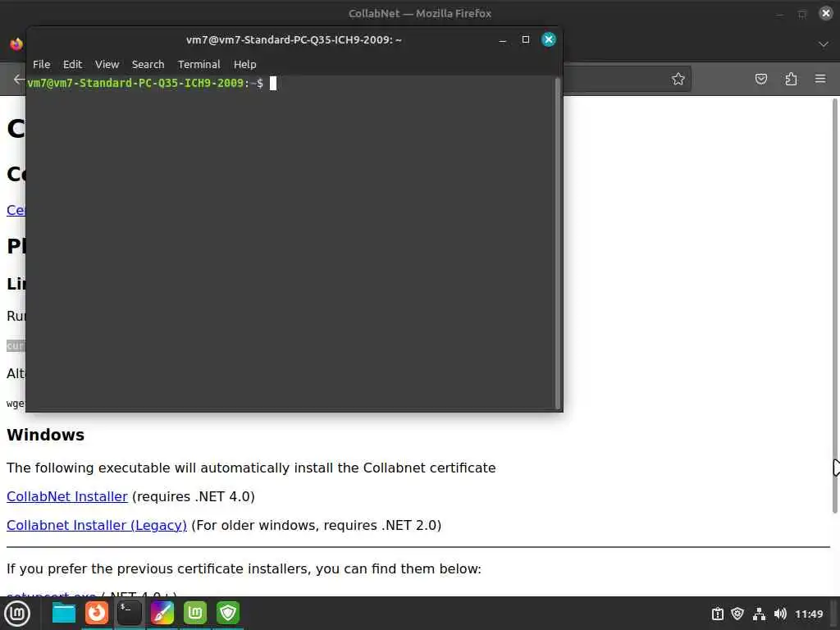Bookmark this page with the star icon
Image resolution: width=840 pixels, height=630 pixels.
tap(678, 79)
